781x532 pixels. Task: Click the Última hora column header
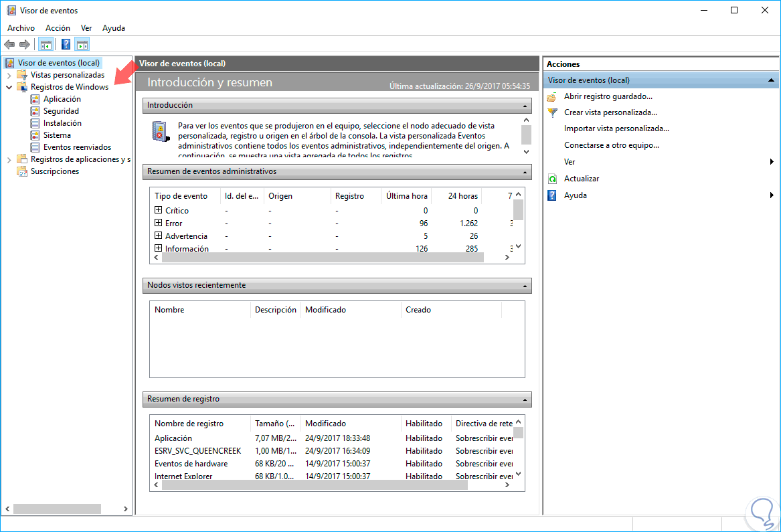pyautogui.click(x=406, y=196)
